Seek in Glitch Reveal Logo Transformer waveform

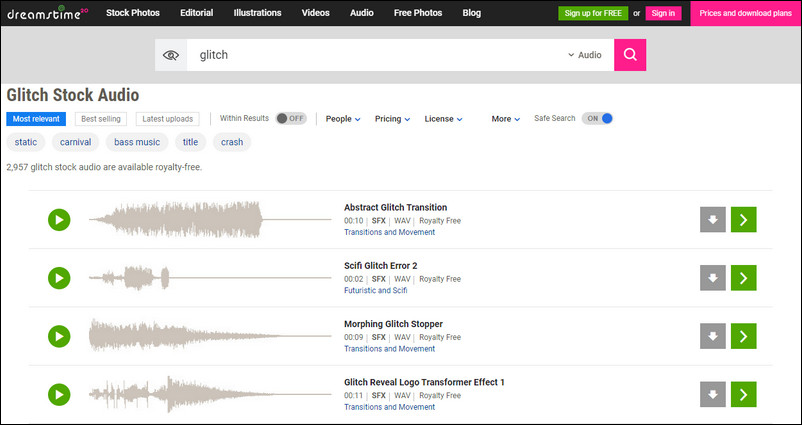coord(210,395)
